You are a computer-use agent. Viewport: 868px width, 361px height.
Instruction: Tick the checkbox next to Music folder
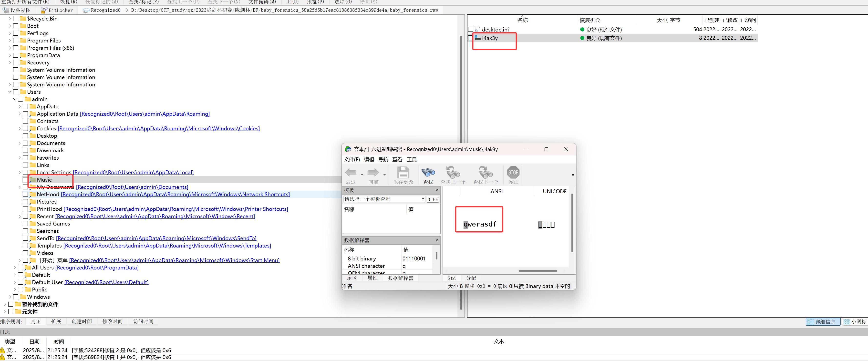[25, 180]
